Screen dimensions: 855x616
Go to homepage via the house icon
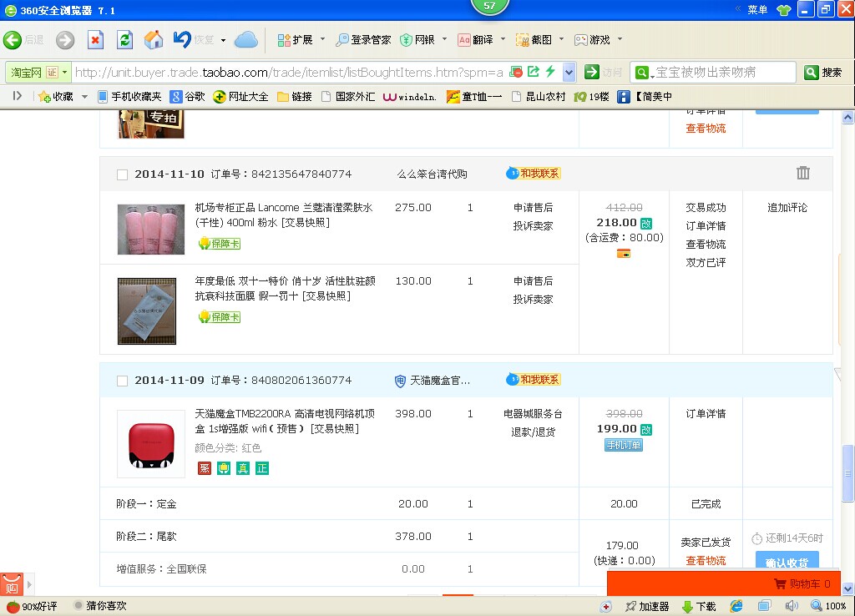point(154,40)
